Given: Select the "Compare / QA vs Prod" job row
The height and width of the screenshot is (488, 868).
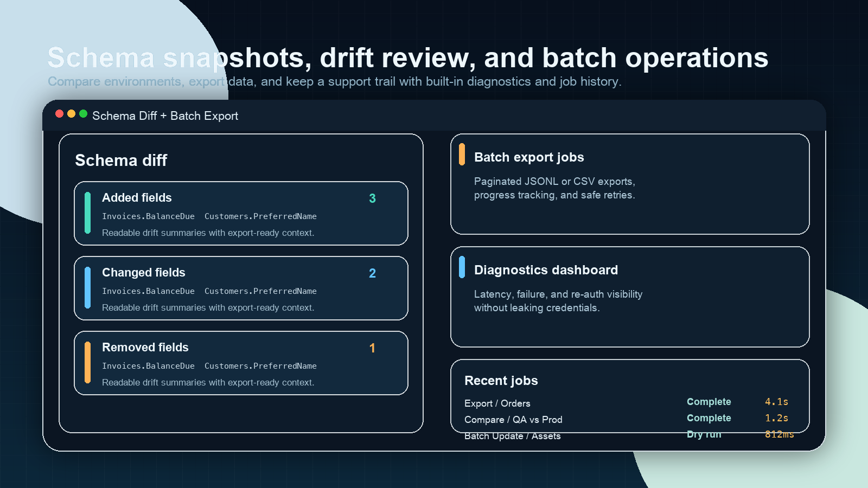Looking at the screenshot, I should click(x=629, y=419).
